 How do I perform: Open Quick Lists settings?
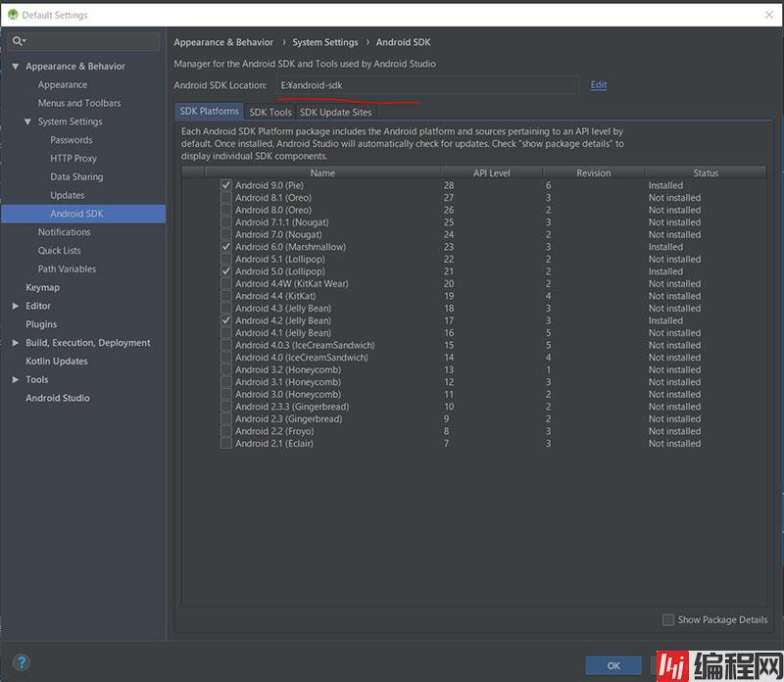pos(60,251)
